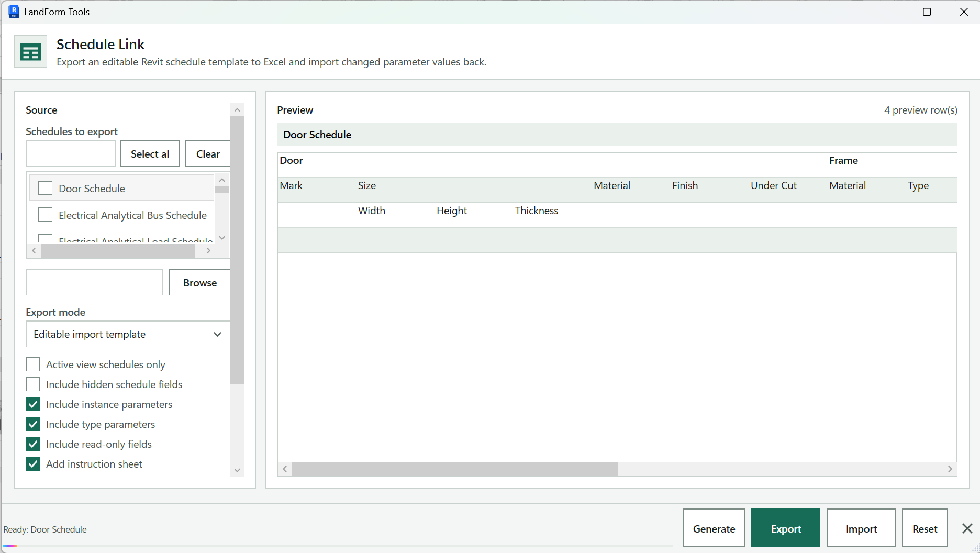
Task: Click the Browse button
Action: tap(200, 282)
